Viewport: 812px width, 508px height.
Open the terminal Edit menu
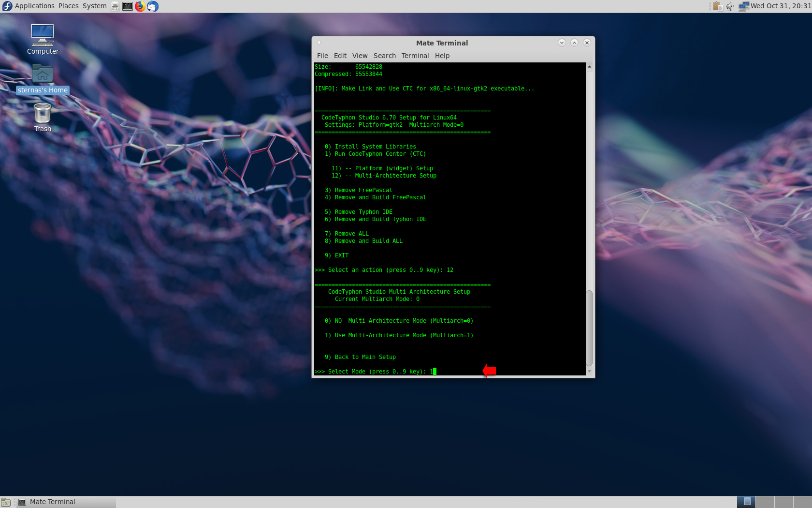(340, 56)
